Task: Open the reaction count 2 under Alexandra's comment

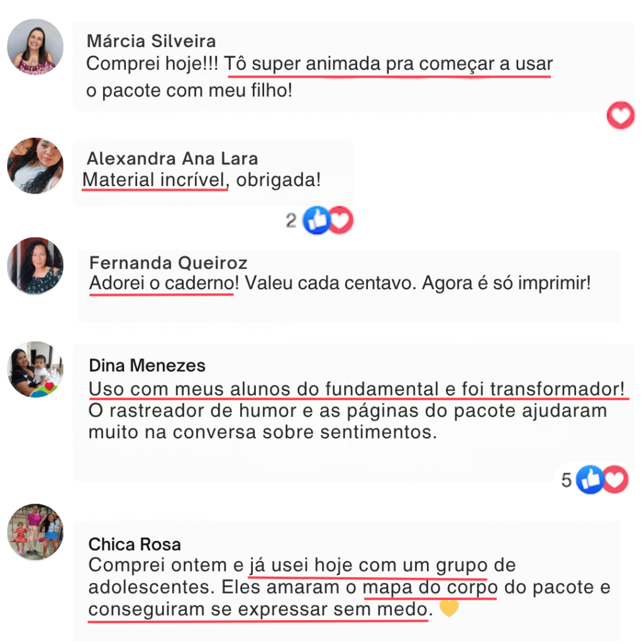Action: coord(291,221)
